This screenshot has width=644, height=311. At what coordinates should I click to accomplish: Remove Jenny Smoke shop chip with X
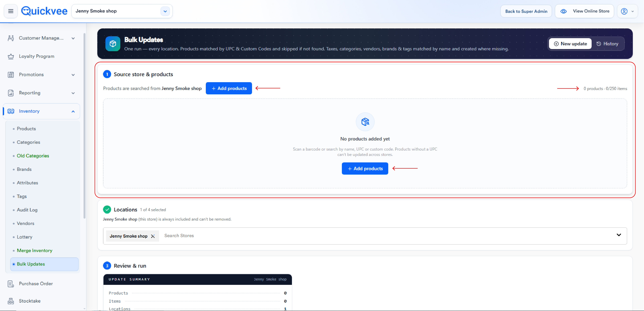tap(153, 236)
